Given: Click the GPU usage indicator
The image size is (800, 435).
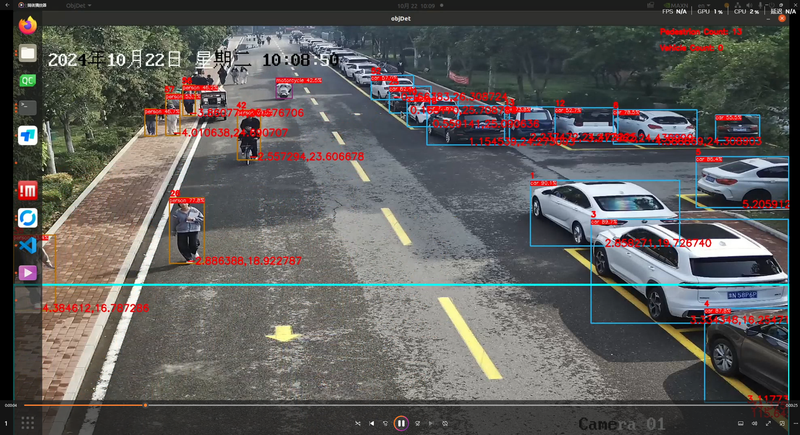Looking at the screenshot, I should 710,11.
